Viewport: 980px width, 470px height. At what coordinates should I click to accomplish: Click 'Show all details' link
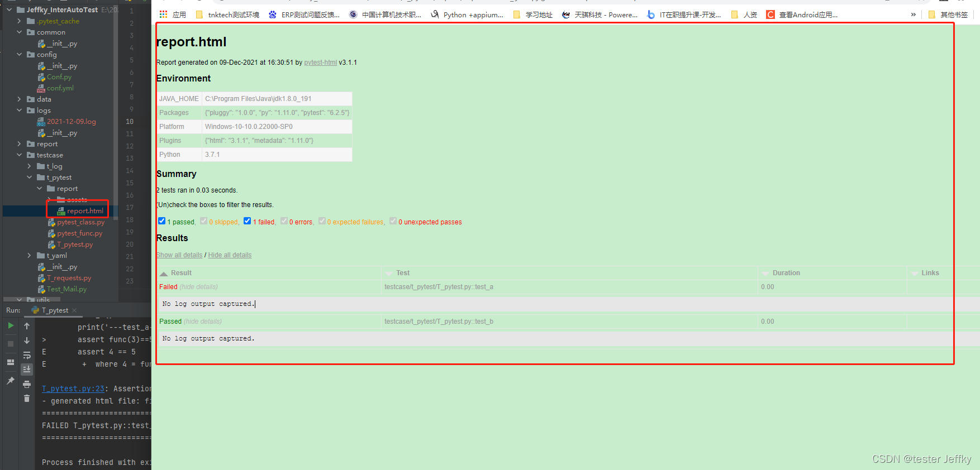tap(179, 255)
